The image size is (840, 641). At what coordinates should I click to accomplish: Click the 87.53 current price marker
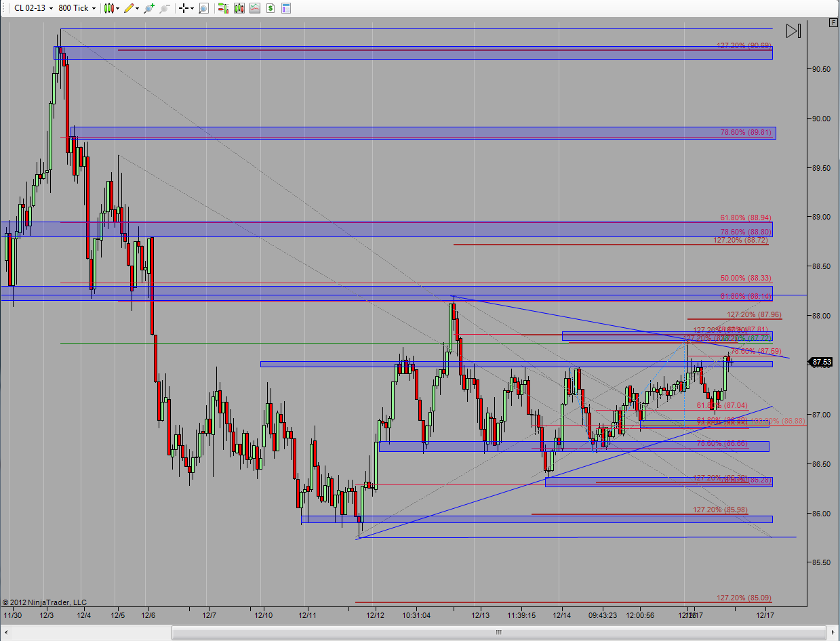[822, 363]
